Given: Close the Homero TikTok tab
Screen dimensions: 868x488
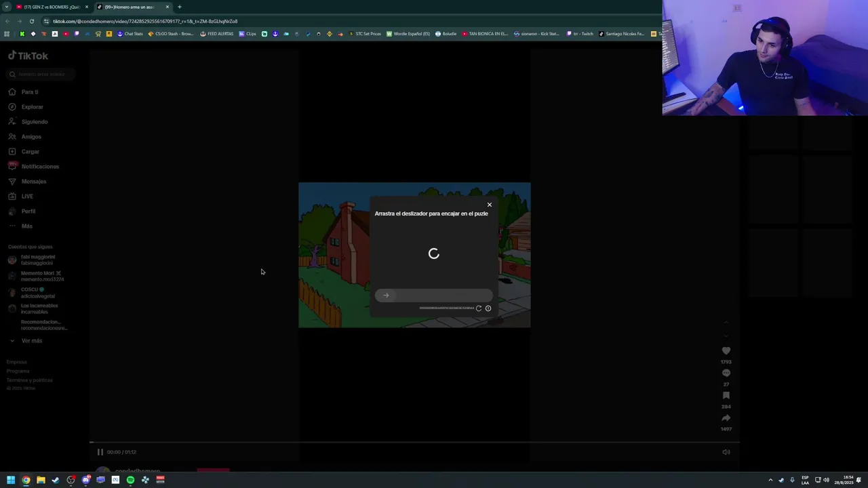Looking at the screenshot, I should 167,7.
